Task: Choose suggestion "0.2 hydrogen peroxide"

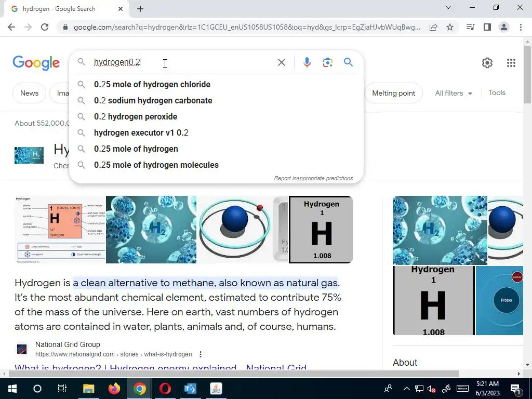Action: pyautogui.click(x=216, y=117)
